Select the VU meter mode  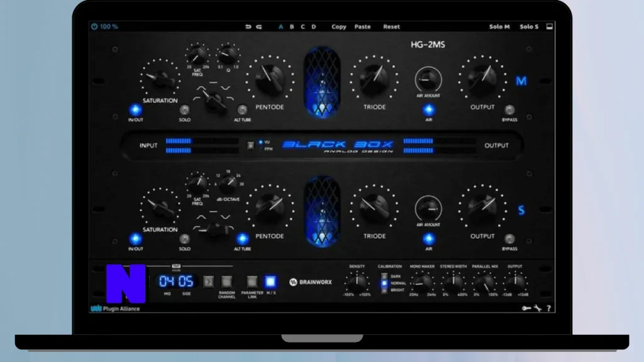point(265,142)
